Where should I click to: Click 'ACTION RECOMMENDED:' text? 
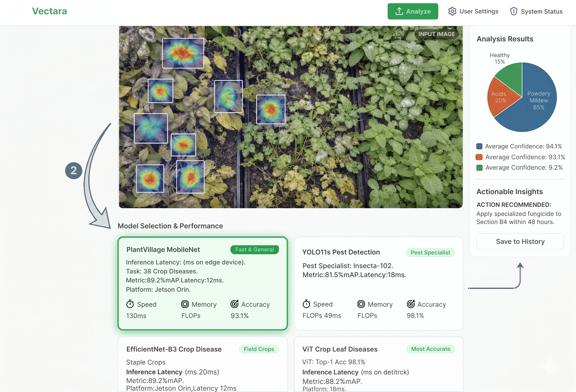pos(514,205)
